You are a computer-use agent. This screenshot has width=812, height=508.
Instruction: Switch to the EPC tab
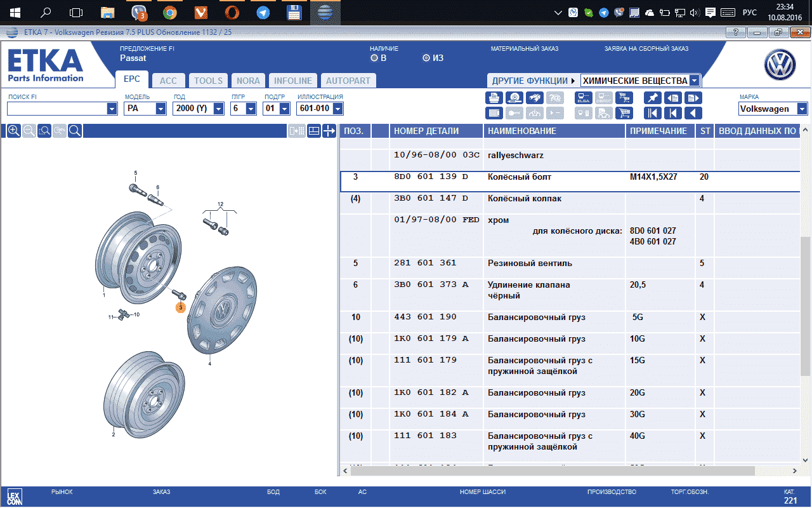(132, 80)
